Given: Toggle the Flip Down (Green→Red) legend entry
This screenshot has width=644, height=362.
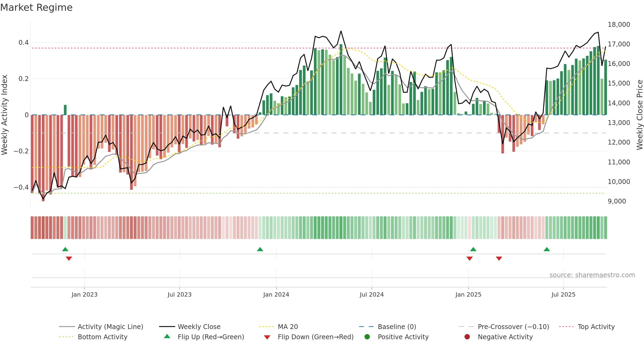Looking at the screenshot, I should point(309,337).
